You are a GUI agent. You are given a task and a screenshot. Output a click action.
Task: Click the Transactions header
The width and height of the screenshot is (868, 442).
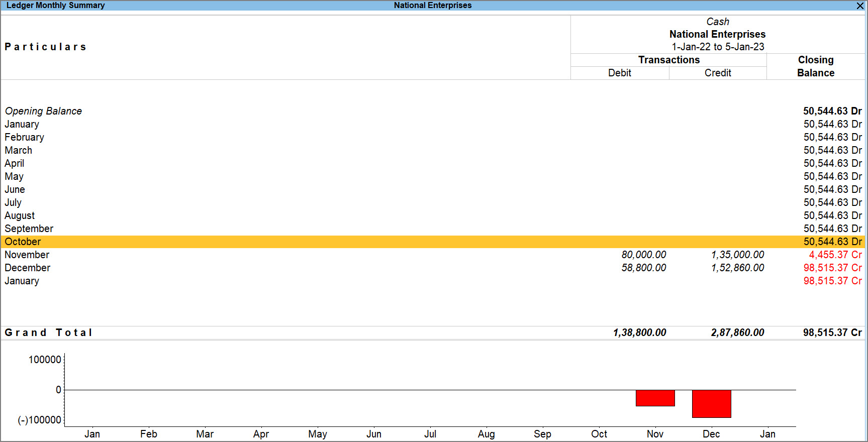point(669,60)
